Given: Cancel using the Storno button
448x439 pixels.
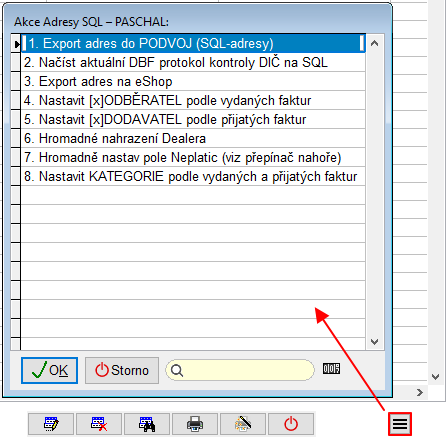Looking at the screenshot, I should point(122,370).
